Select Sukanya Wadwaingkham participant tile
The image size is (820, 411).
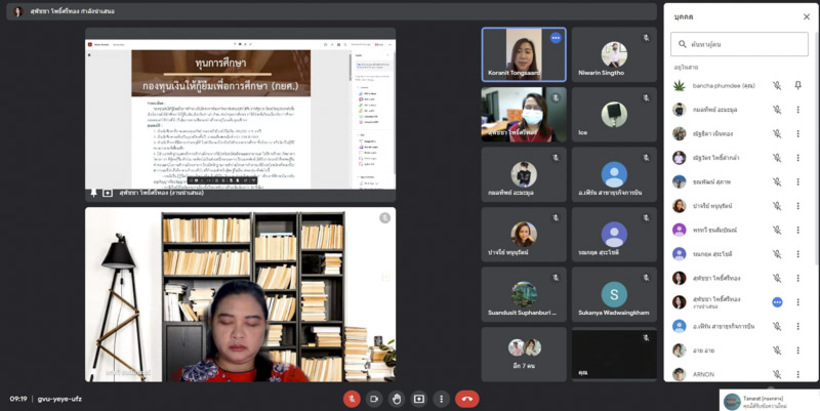coord(614,294)
